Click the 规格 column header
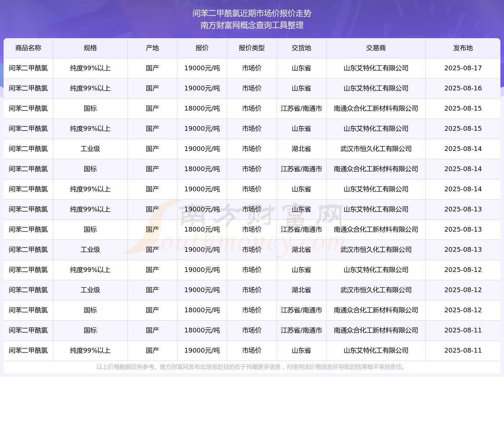This screenshot has height=434, width=504. click(90, 48)
